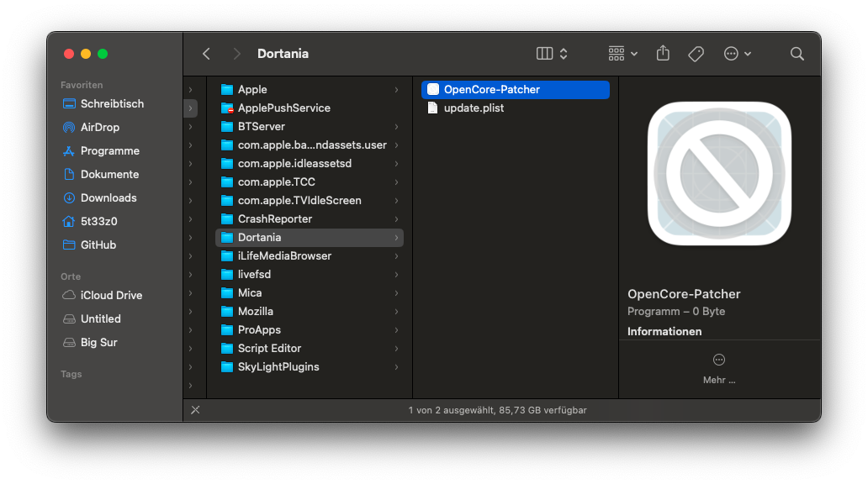This screenshot has width=868, height=484.
Task: Click the Tags toolbar icon
Action: pyautogui.click(x=696, y=54)
